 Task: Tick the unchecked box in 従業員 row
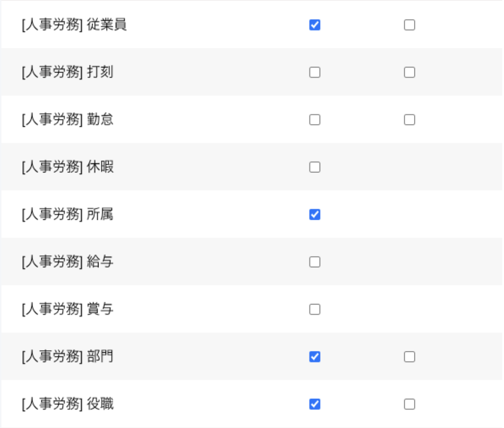pos(409,25)
